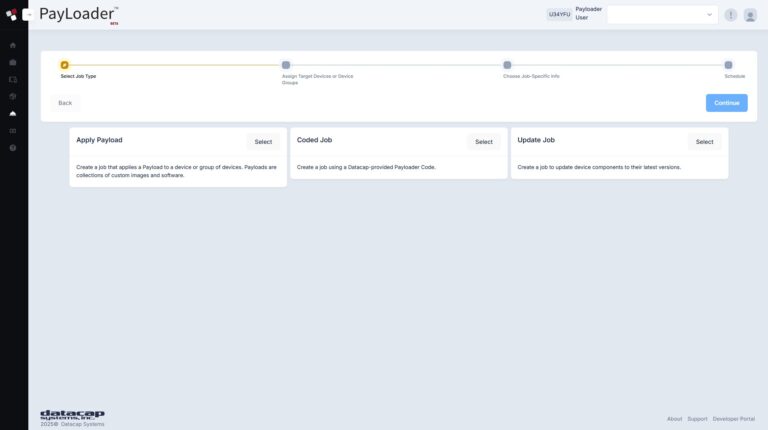
Task: Click the Schedule step marker
Action: [728, 65]
